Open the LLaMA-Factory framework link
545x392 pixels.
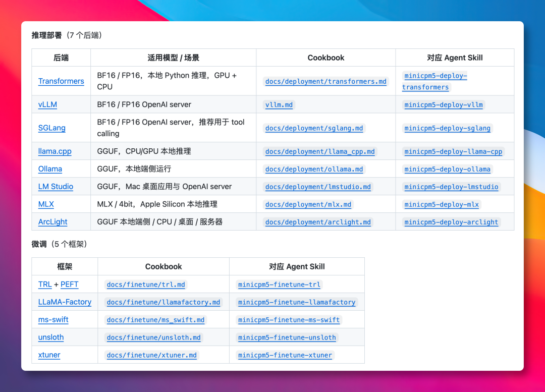point(65,302)
